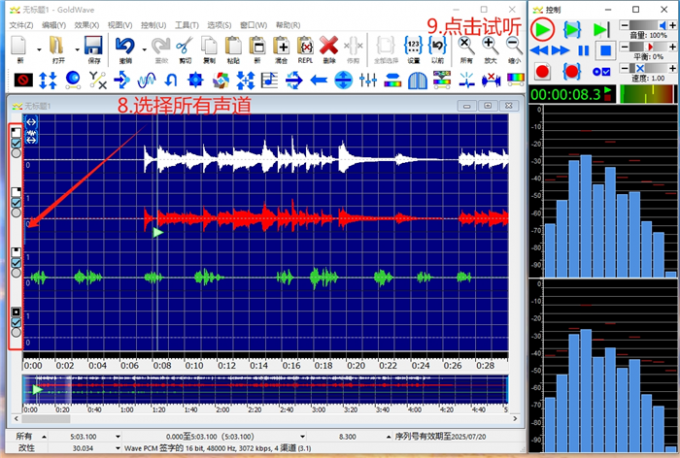The width and height of the screenshot is (680, 458).
Task: Stop playback with the blue square button
Action: point(605,51)
